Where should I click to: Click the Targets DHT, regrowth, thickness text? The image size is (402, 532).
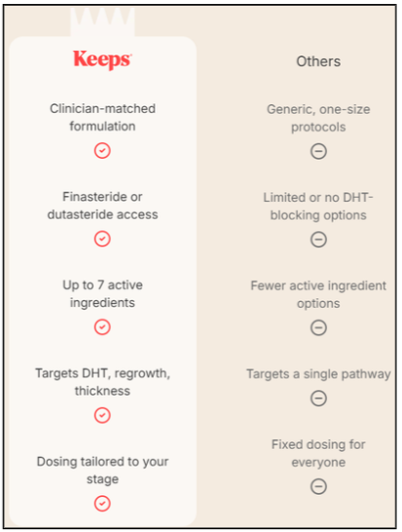(x=103, y=382)
